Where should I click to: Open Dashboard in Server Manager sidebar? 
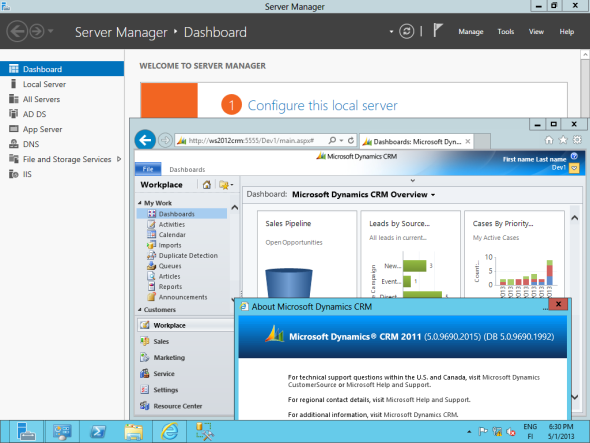point(62,69)
